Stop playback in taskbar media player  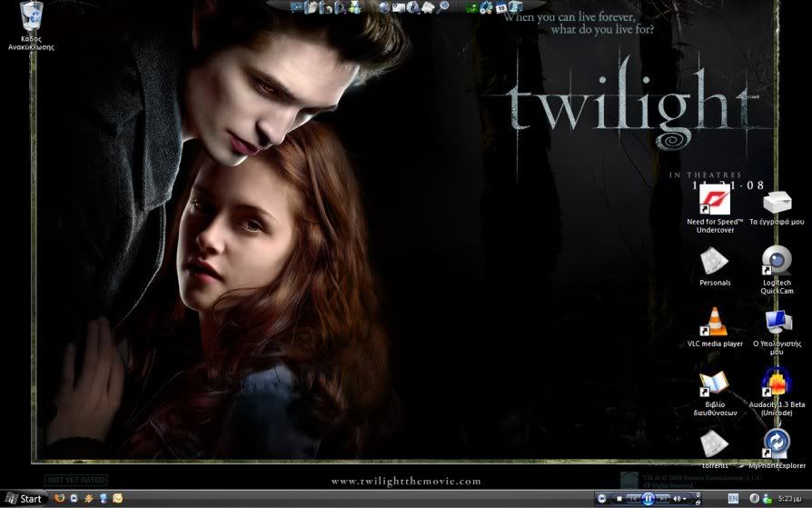[619, 498]
